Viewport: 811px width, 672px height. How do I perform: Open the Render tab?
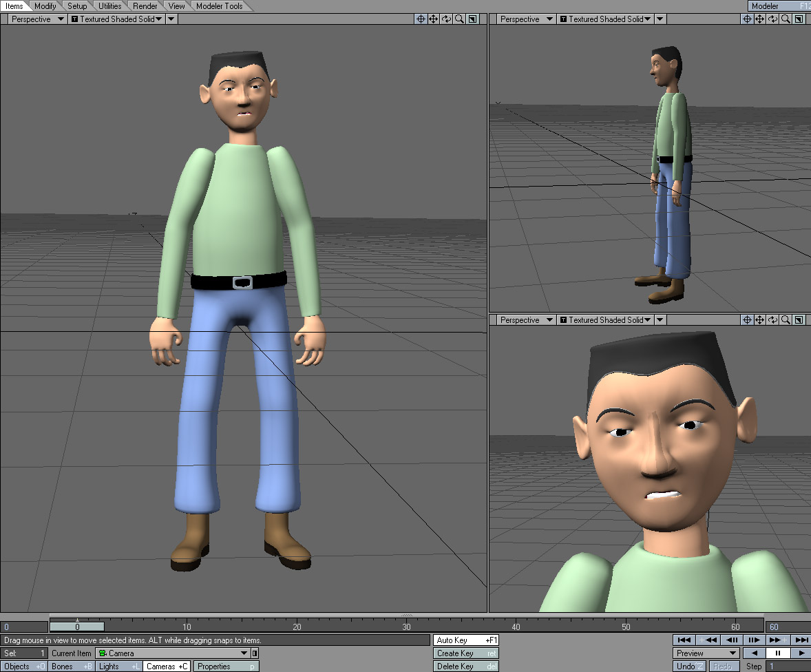point(145,6)
